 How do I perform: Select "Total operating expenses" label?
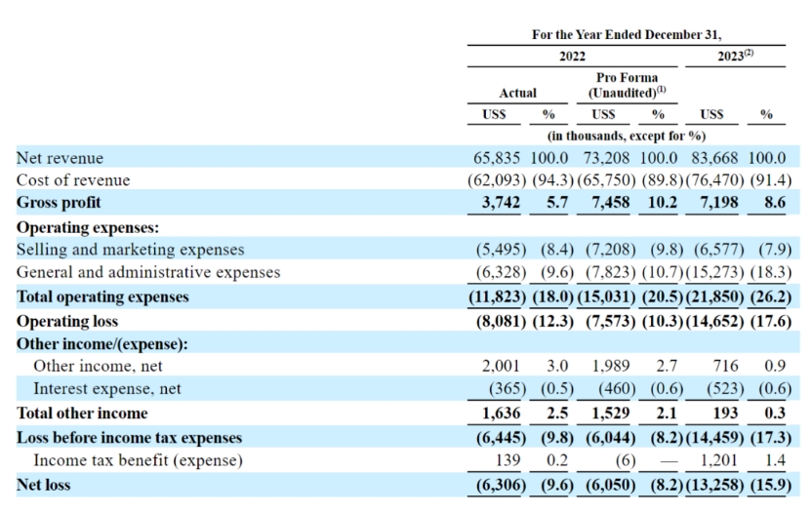click(x=102, y=297)
